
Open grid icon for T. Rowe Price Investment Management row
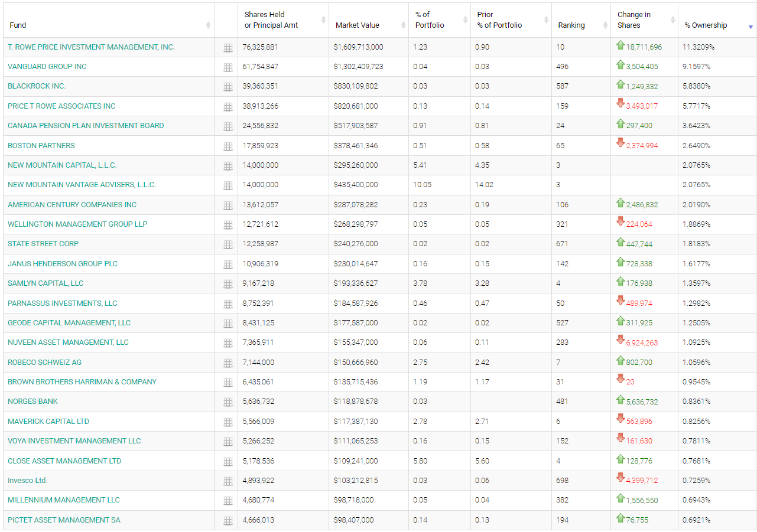(x=228, y=48)
